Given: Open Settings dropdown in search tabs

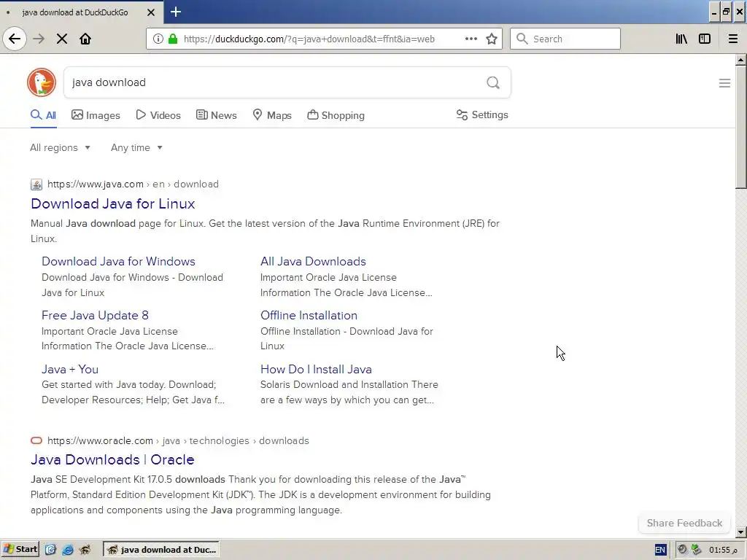Looking at the screenshot, I should point(482,114).
